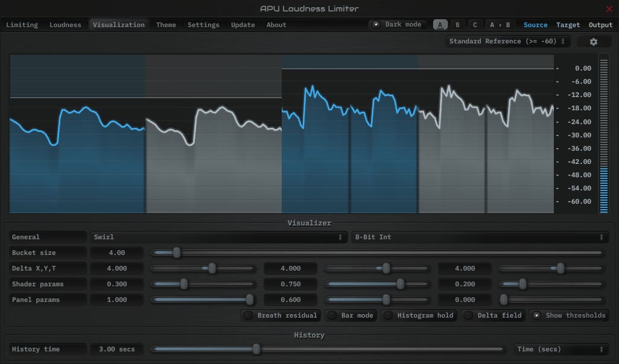Select preset slot B
Viewport: 619px width, 364px height.
click(x=457, y=25)
